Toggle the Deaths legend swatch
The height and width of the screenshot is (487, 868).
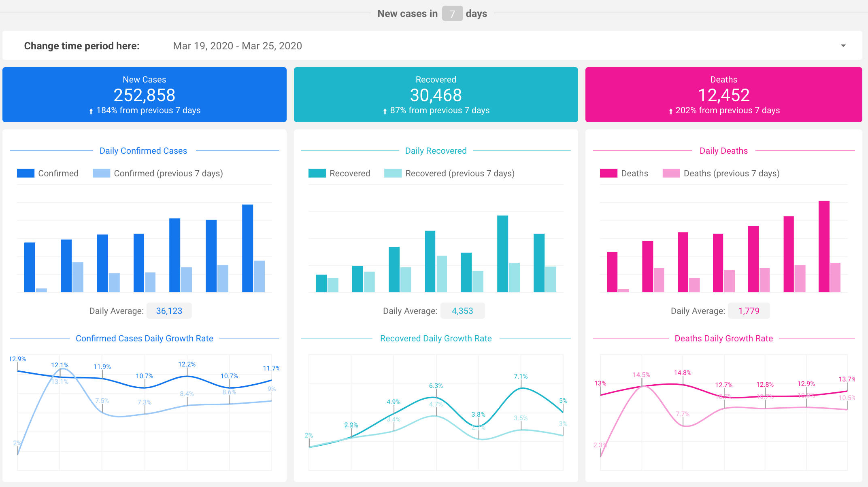pyautogui.click(x=608, y=173)
